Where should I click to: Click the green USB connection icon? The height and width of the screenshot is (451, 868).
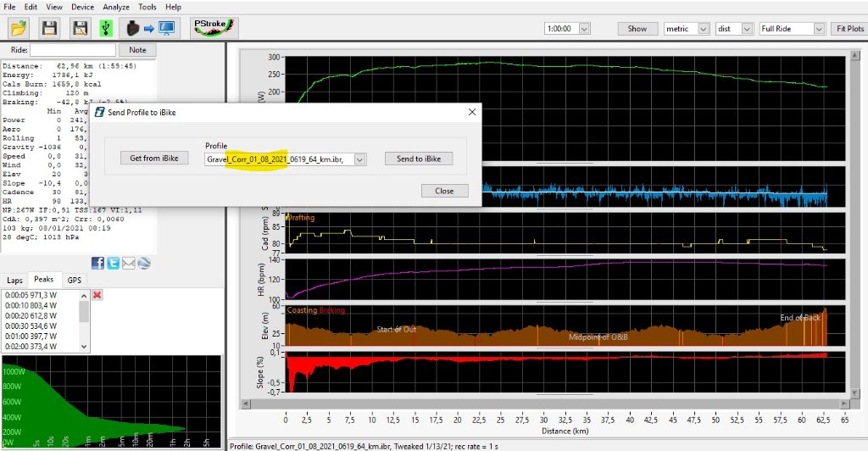104,28
